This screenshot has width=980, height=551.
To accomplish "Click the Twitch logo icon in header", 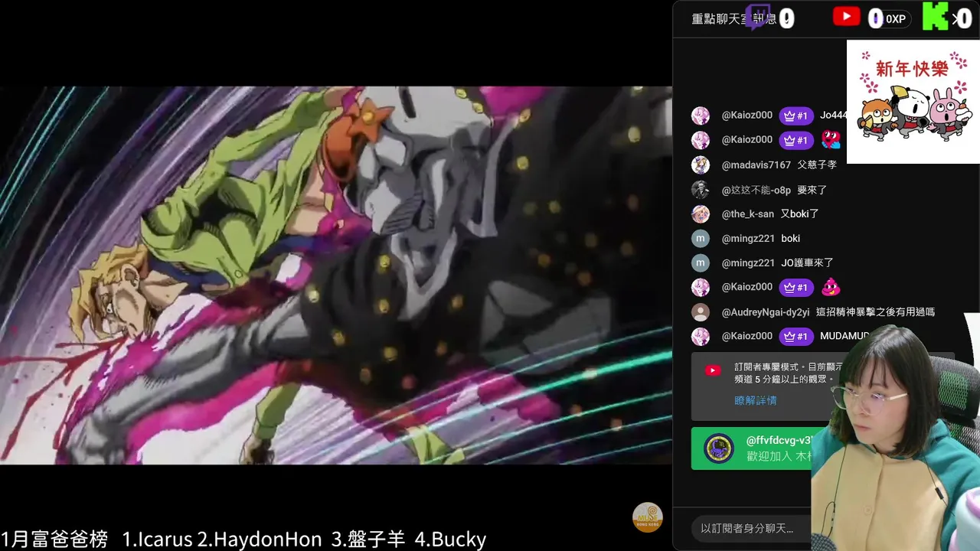I will click(x=758, y=16).
